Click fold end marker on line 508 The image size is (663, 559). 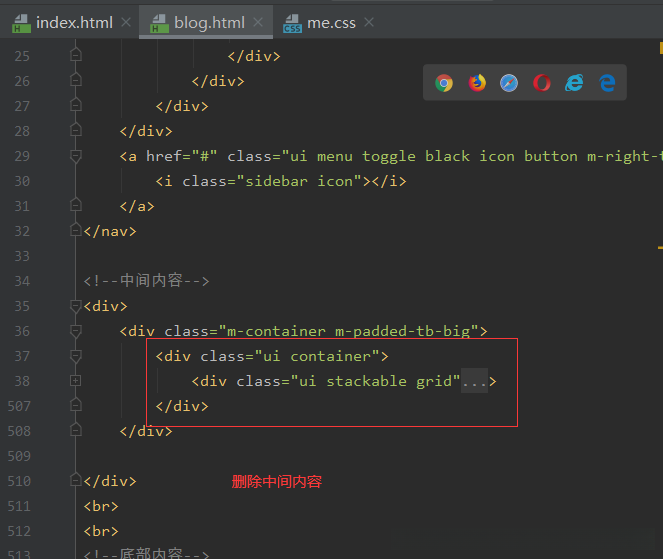point(76,430)
